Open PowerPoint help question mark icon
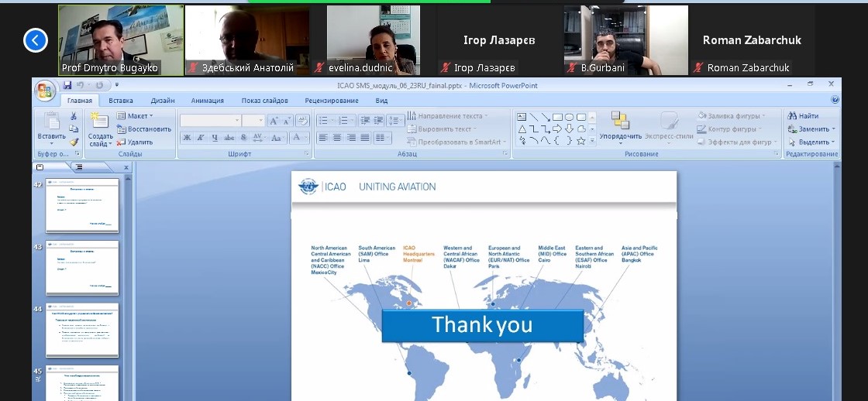868x401 pixels. tap(835, 100)
